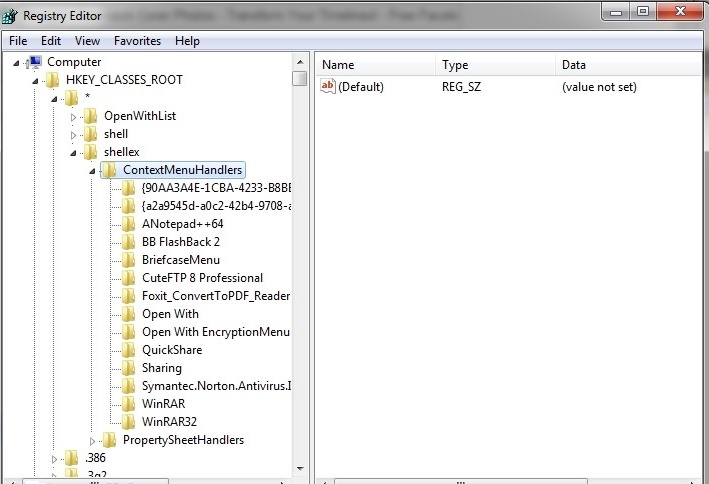709x484 pixels.
Task: Expand the PropertySheetHandlers key
Action: [x=92, y=441]
